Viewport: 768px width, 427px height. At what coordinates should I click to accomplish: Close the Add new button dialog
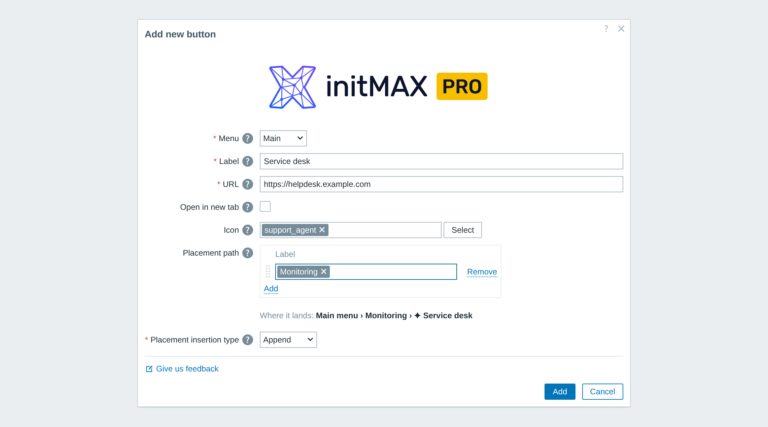[x=621, y=29]
